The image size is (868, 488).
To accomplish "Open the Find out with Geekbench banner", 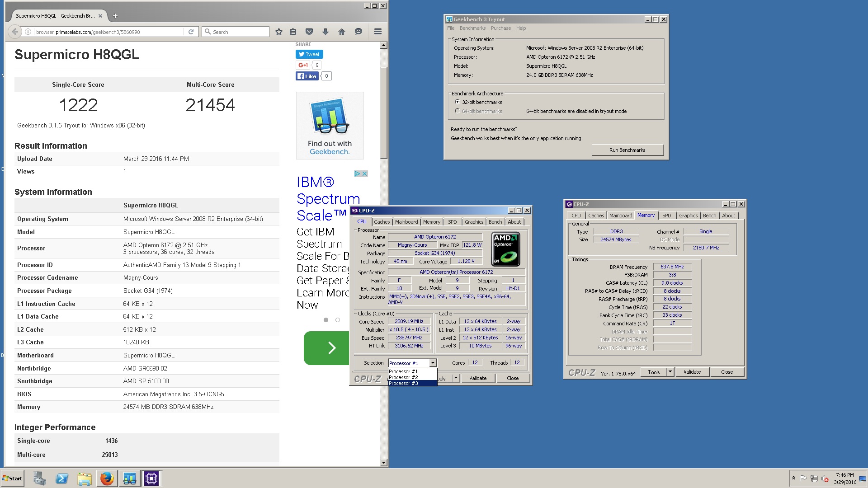I will tap(330, 126).
